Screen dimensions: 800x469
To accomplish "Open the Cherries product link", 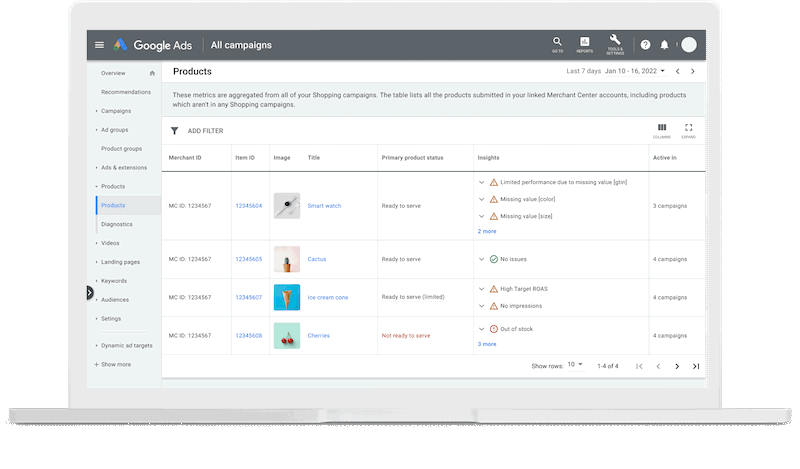I will (318, 336).
